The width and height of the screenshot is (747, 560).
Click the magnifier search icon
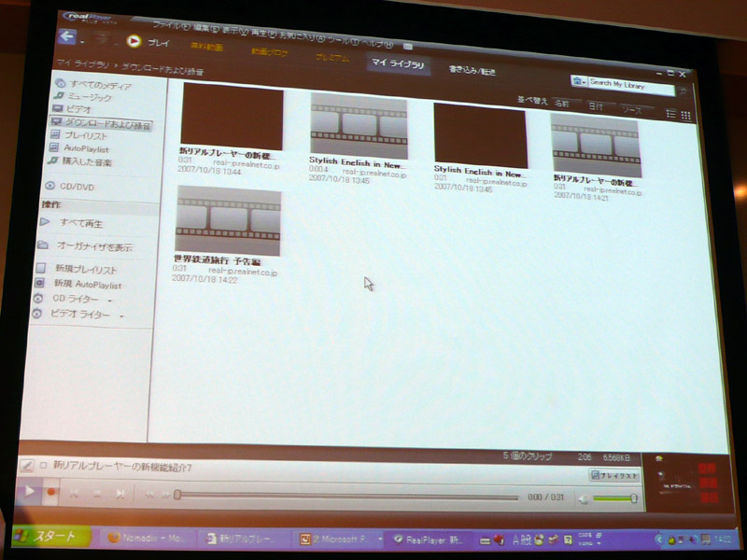click(x=683, y=91)
